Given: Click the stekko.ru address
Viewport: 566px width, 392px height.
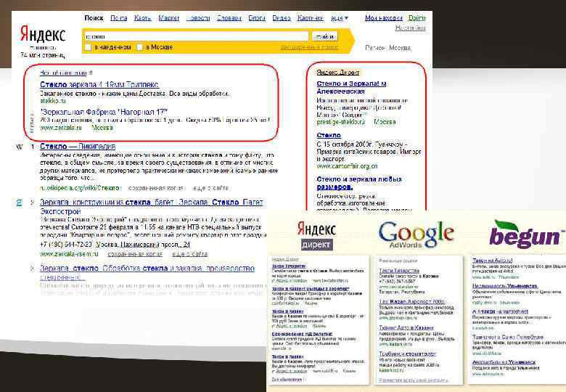Looking at the screenshot, I should [x=53, y=101].
